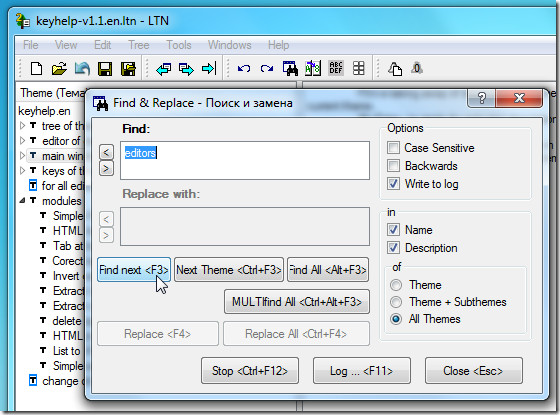This screenshot has height=415, width=560.
Task: Click the jump-to-end arrow icon
Action: [209, 69]
